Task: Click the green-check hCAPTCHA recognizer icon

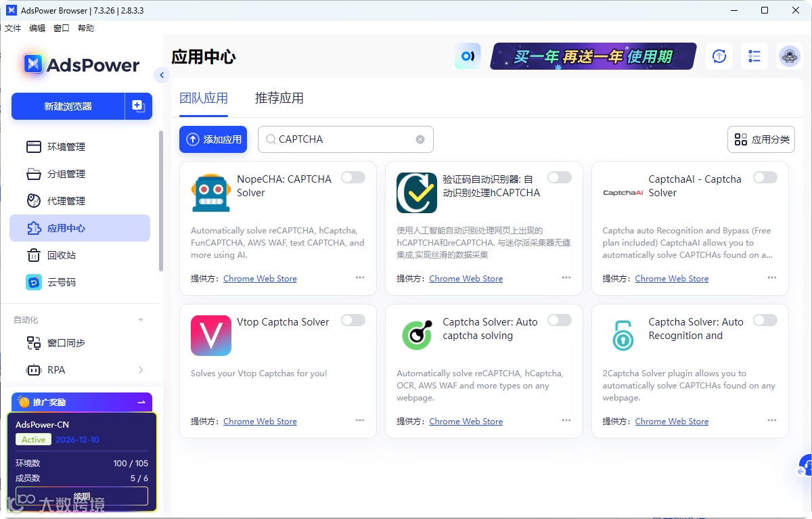Action: click(x=417, y=193)
